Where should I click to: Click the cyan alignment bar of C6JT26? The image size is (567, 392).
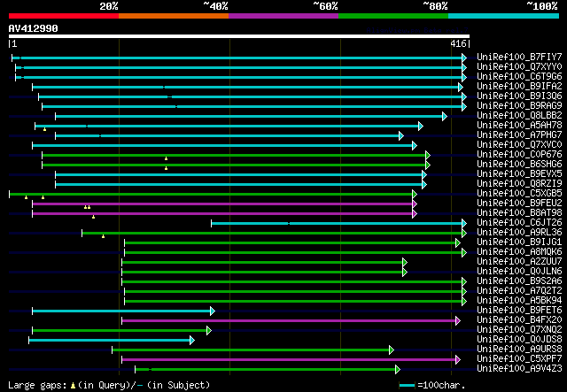[337, 223]
